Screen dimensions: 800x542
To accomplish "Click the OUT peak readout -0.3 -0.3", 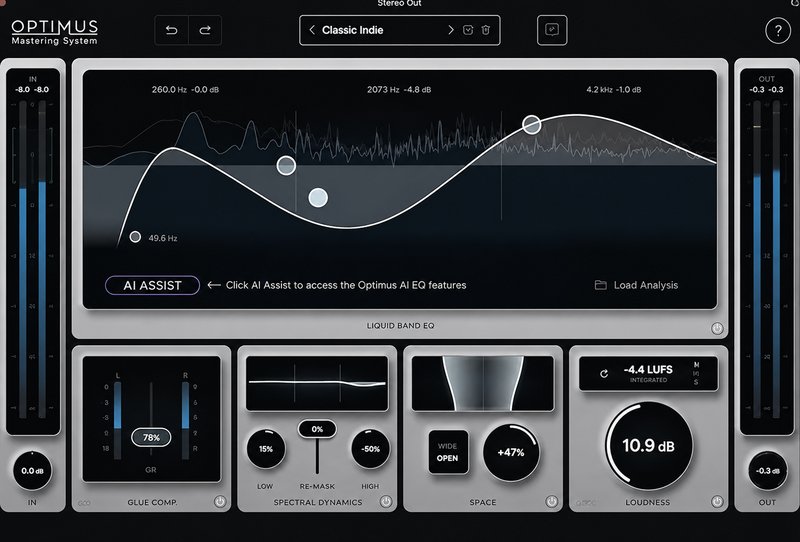I will coord(766,89).
